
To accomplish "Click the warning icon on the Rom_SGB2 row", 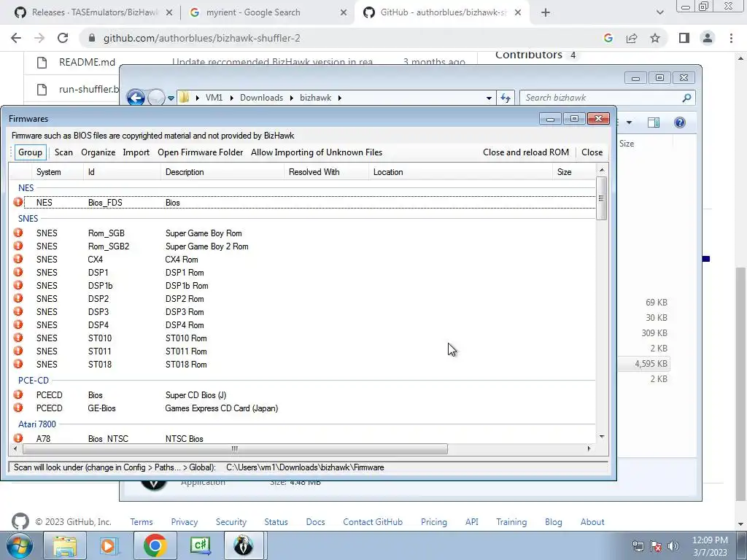I will coord(18,246).
